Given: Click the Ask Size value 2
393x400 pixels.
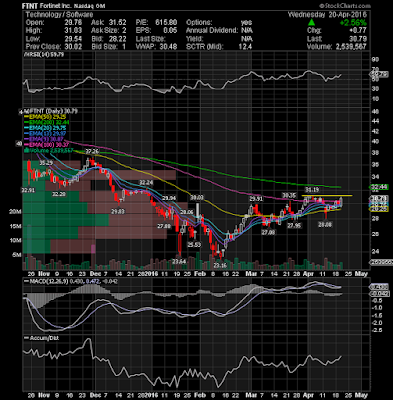Looking at the screenshot, I should pos(123,31).
